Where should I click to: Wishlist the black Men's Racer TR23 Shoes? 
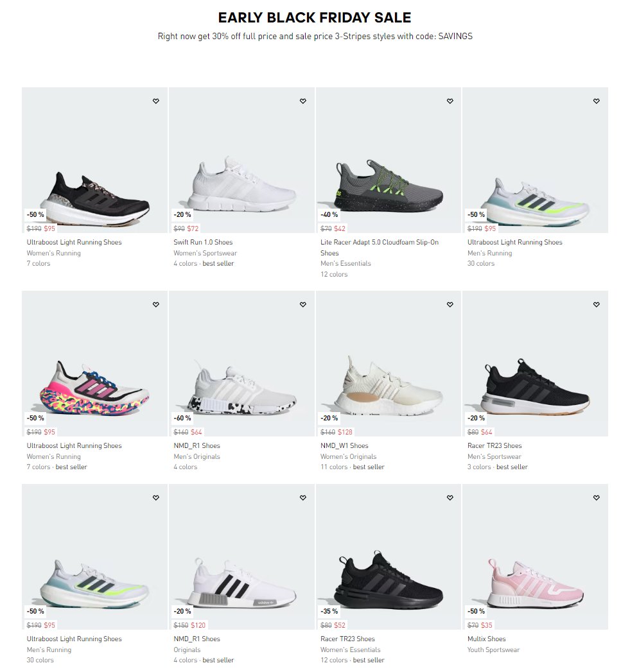(x=597, y=305)
